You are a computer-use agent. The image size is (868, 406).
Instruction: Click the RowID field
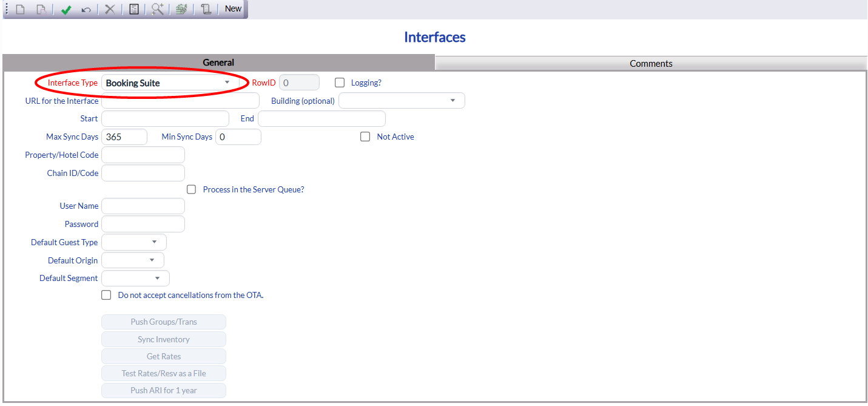[299, 83]
